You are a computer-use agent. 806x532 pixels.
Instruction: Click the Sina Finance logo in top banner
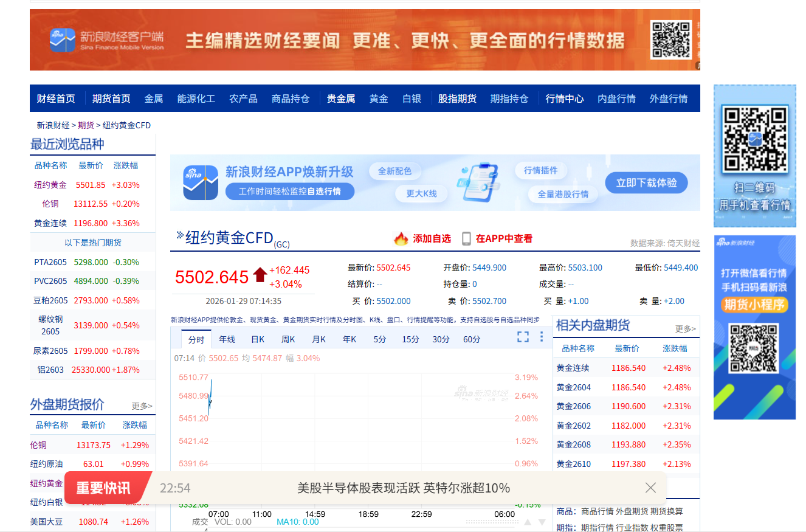pyautogui.click(x=63, y=40)
